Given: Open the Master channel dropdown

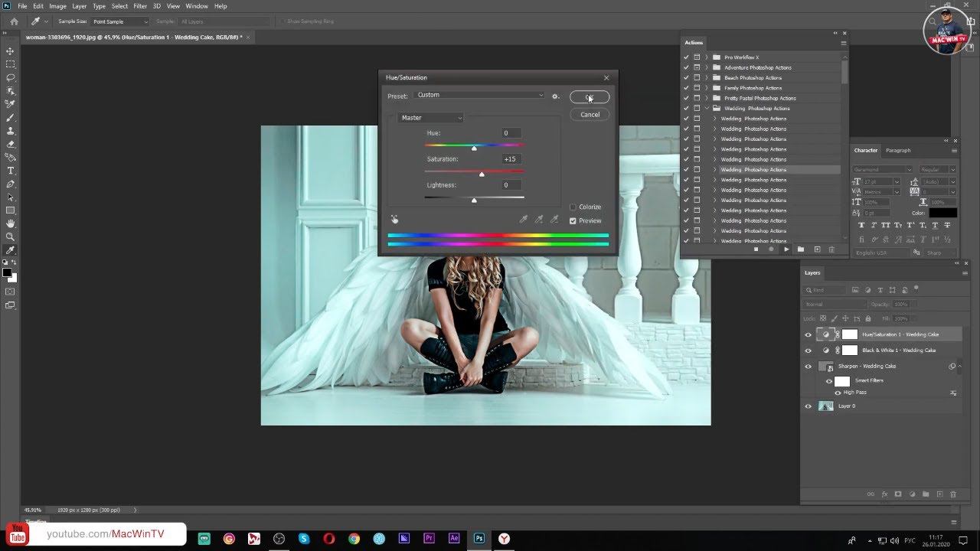Looking at the screenshot, I should [431, 118].
